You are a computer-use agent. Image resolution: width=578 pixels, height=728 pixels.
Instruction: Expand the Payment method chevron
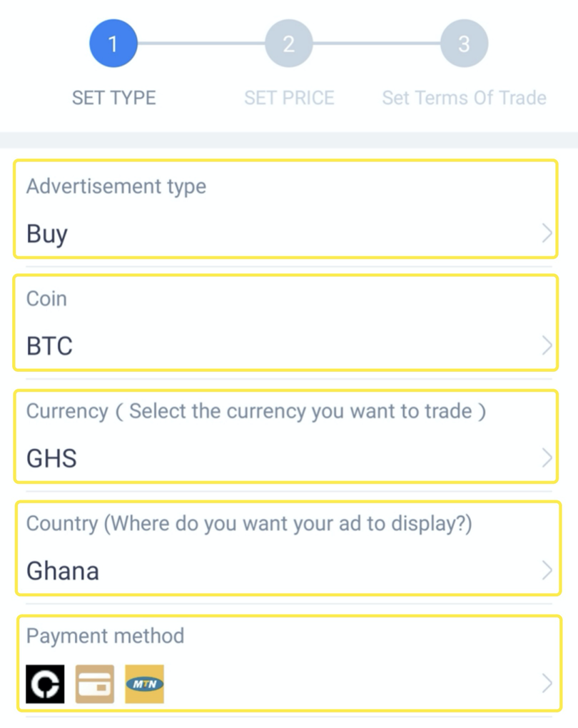click(x=547, y=684)
